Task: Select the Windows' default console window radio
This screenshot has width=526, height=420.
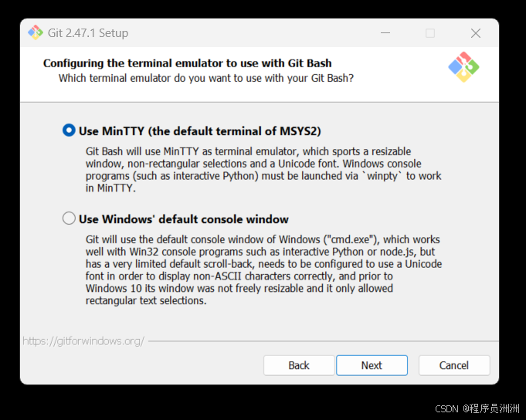Action: (x=69, y=218)
